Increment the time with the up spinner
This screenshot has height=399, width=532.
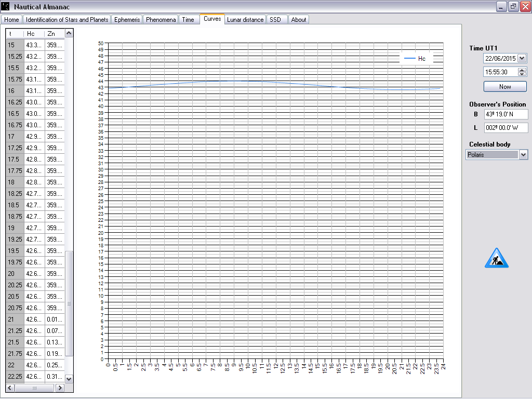tap(522, 70)
